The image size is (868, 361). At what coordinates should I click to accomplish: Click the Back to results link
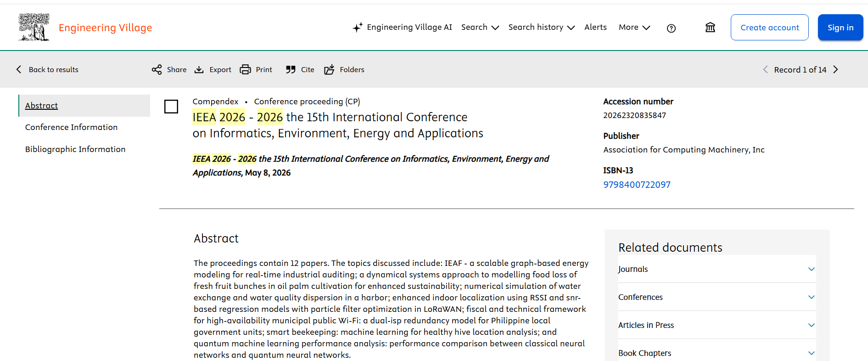pyautogui.click(x=54, y=69)
